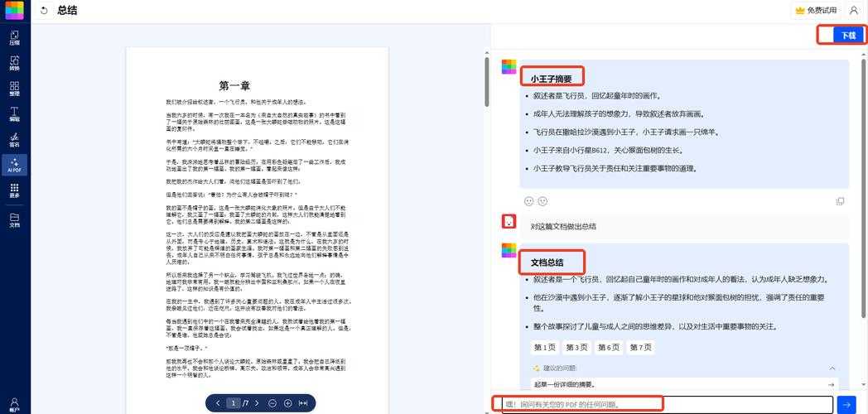Click the PDF first page thumbnail content
This screenshot has height=414, width=868.
click(x=257, y=229)
